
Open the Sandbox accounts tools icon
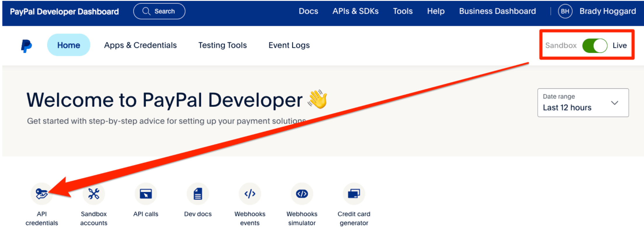[x=94, y=194]
